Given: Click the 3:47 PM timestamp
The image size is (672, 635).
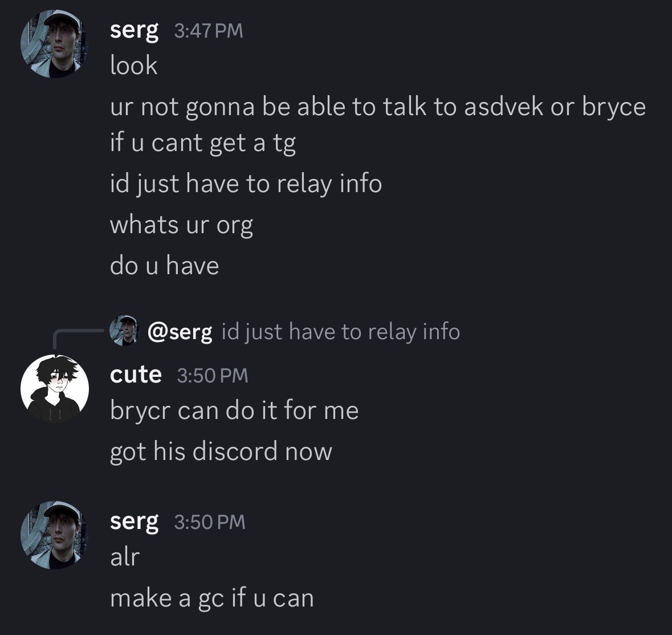Looking at the screenshot, I should 209,31.
